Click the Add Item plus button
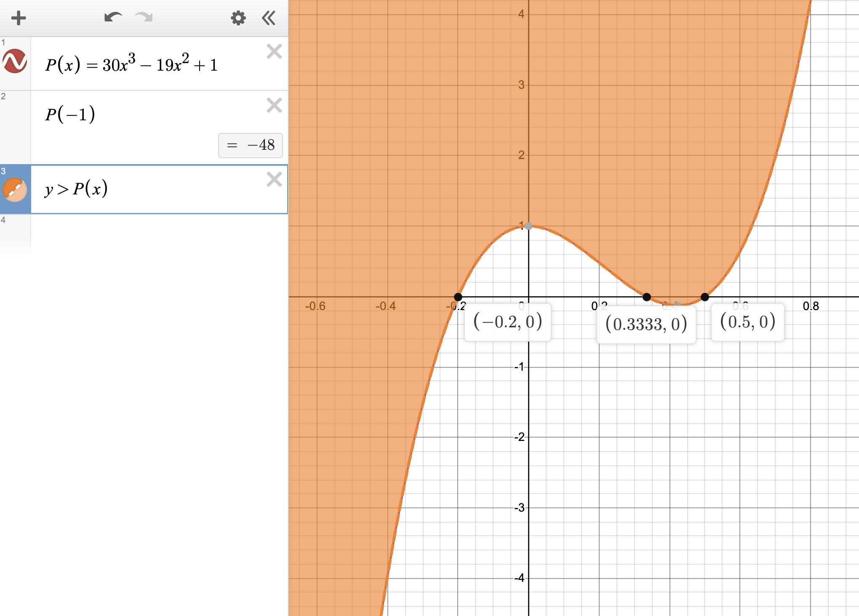 coord(19,18)
